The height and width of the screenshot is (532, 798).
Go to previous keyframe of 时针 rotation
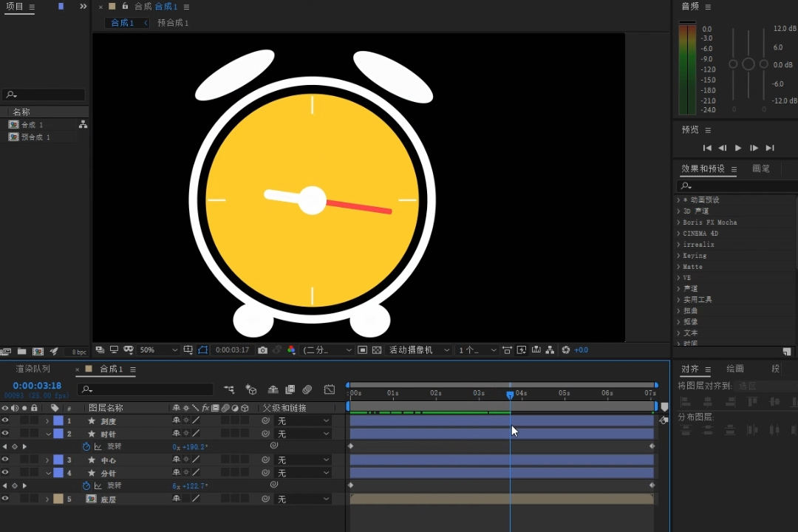(5, 446)
